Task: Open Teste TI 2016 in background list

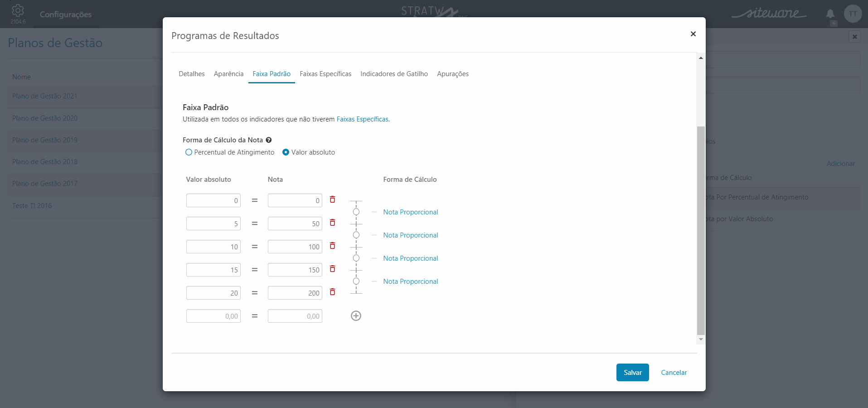Action: pyautogui.click(x=32, y=206)
